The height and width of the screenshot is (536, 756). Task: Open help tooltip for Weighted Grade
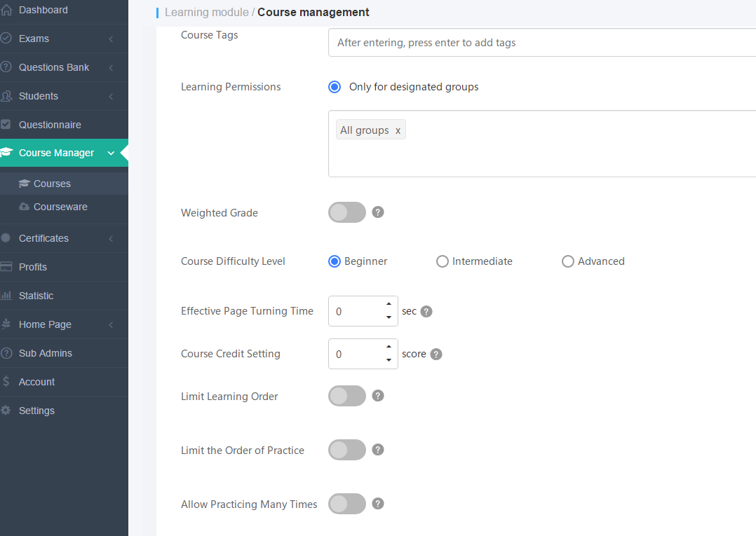pyautogui.click(x=378, y=212)
